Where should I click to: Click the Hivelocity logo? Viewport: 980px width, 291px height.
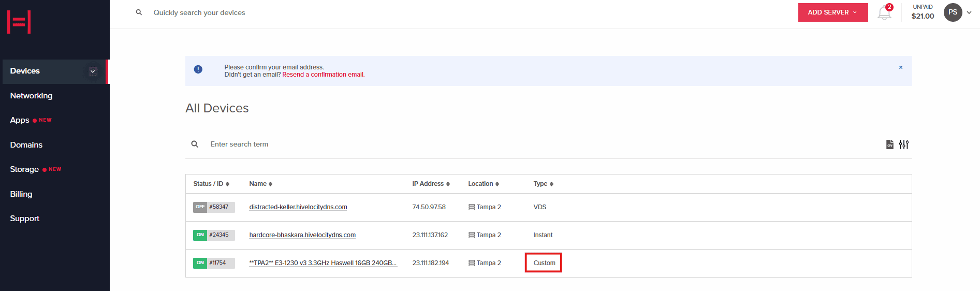pos(19,22)
